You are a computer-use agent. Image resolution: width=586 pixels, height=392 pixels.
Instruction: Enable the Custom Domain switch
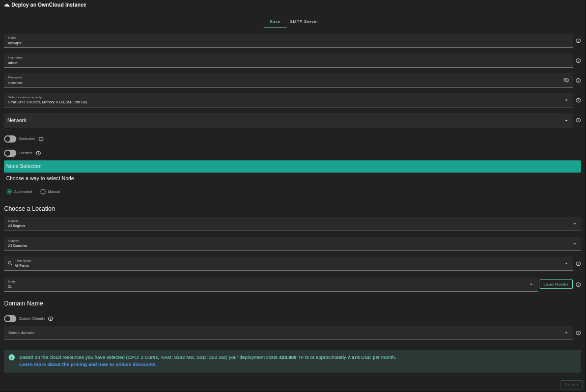point(10,319)
